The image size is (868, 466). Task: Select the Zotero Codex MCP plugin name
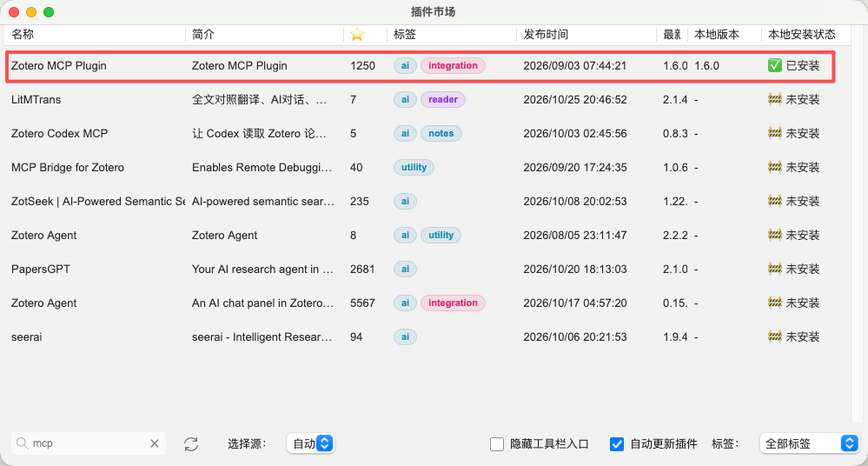coord(59,134)
